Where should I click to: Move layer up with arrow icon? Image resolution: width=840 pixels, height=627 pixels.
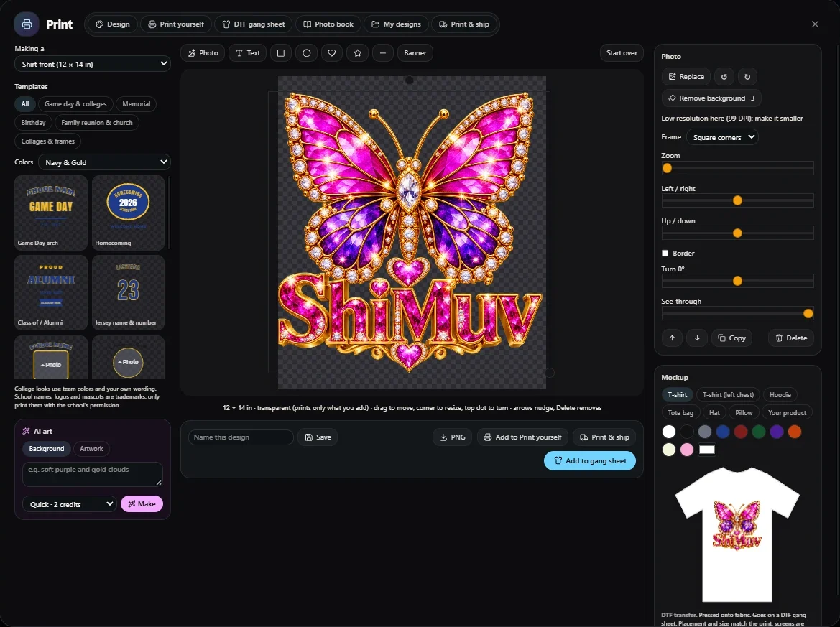(x=672, y=338)
